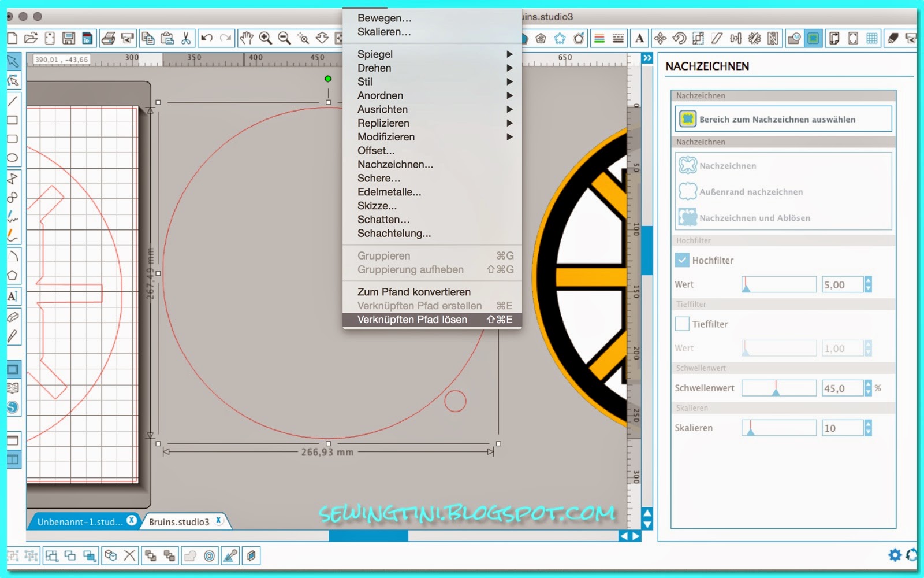Screen dimensions: 924x578
Task: Open a file with the folder icon
Action: pyautogui.click(x=31, y=39)
